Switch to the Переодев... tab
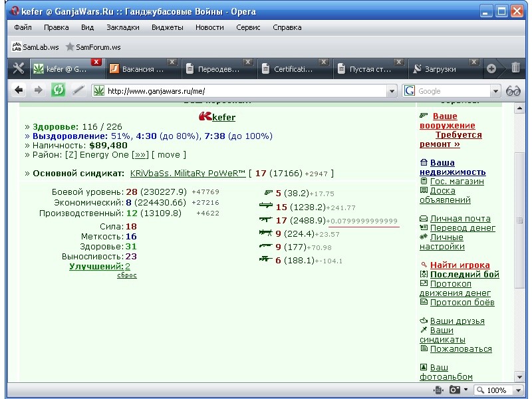 point(219,69)
